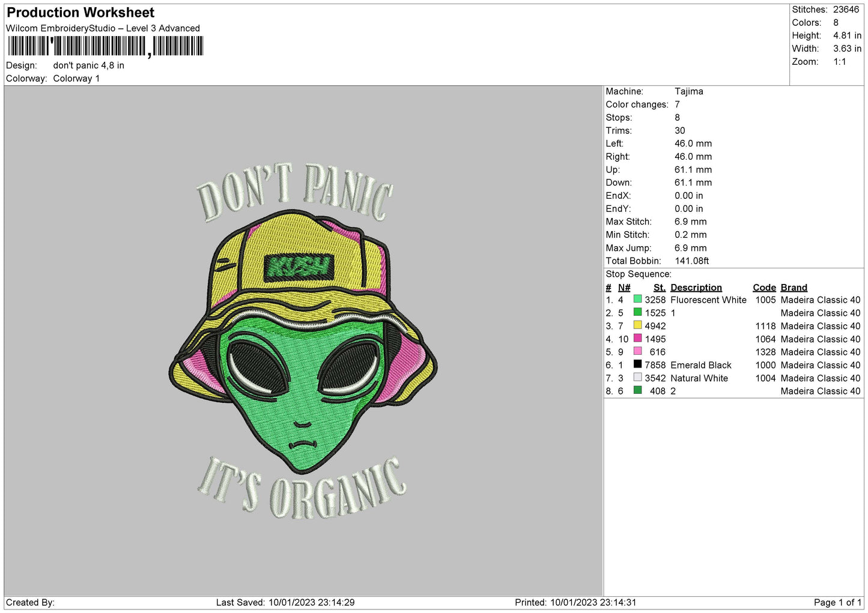Click the green color swatch in row 2
Screen dimensions: 868x613
tap(637, 312)
